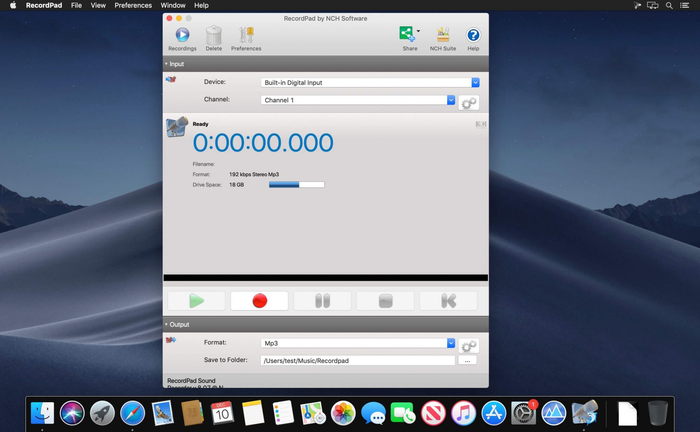Open Reminders in the dock
Screen dimensions: 700x432
(x=283, y=413)
